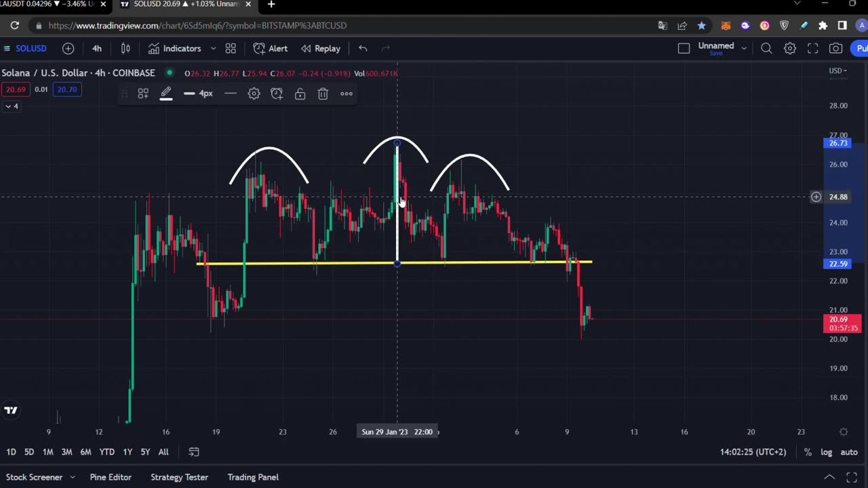Toggle auto scale mode
This screenshot has width=868, height=488.
(849, 452)
